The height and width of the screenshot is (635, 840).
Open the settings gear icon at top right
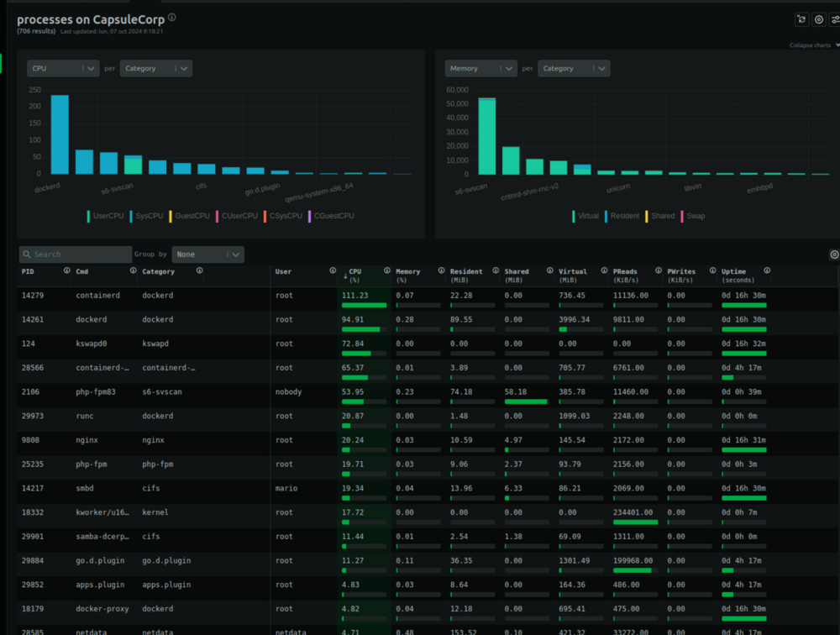point(818,20)
